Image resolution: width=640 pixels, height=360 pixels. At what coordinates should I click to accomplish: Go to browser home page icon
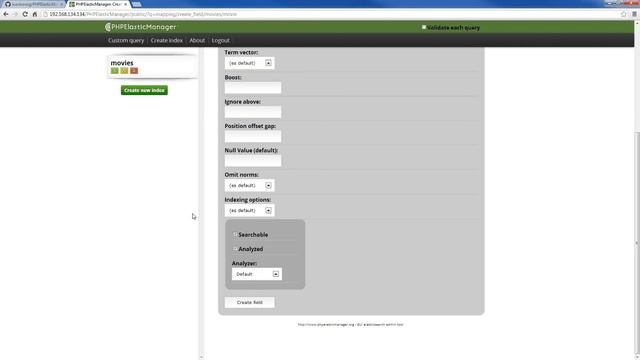(x=35, y=14)
